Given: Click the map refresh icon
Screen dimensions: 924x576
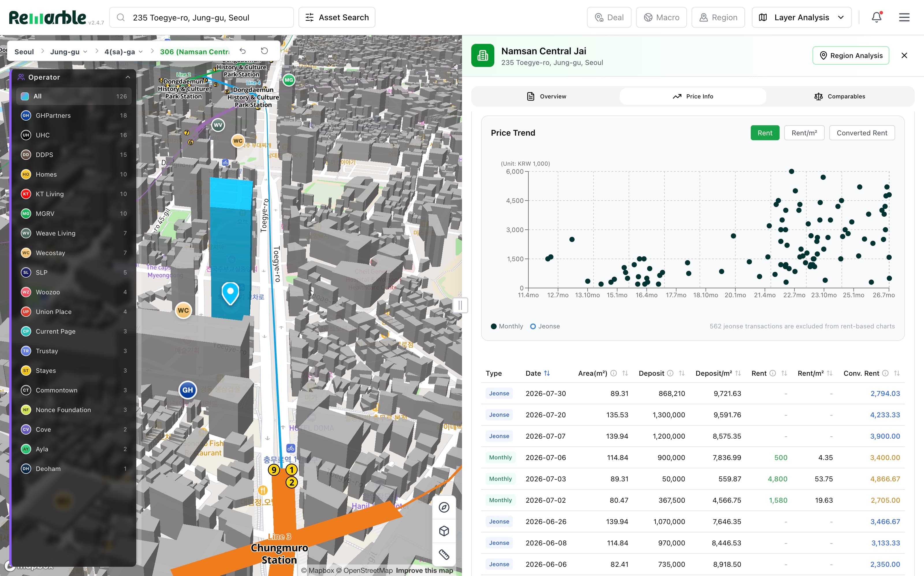Looking at the screenshot, I should click(x=264, y=51).
